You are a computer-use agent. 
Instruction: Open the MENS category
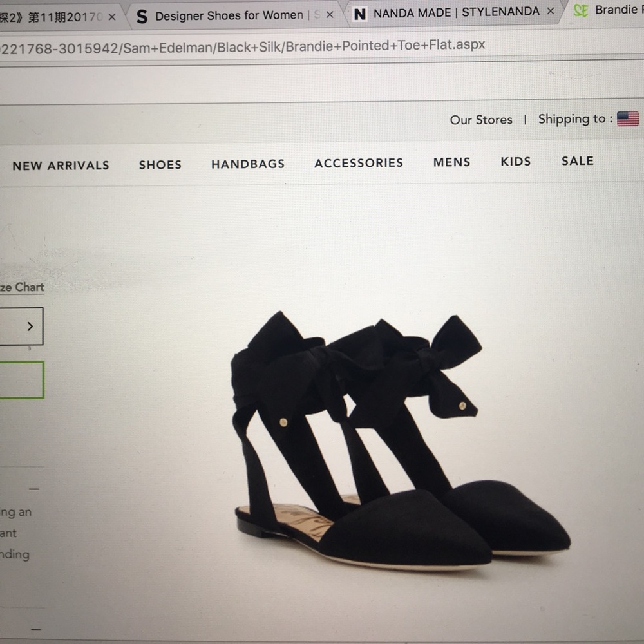451,162
